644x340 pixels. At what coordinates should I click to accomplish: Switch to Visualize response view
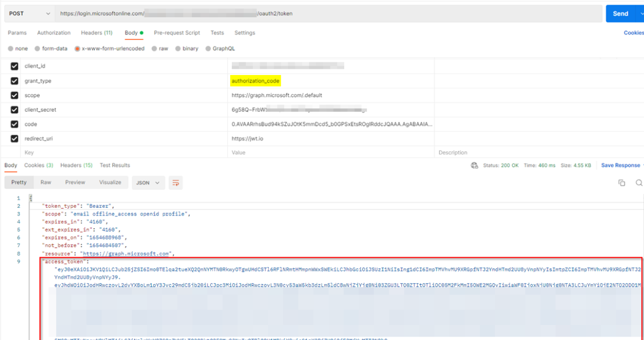point(110,183)
